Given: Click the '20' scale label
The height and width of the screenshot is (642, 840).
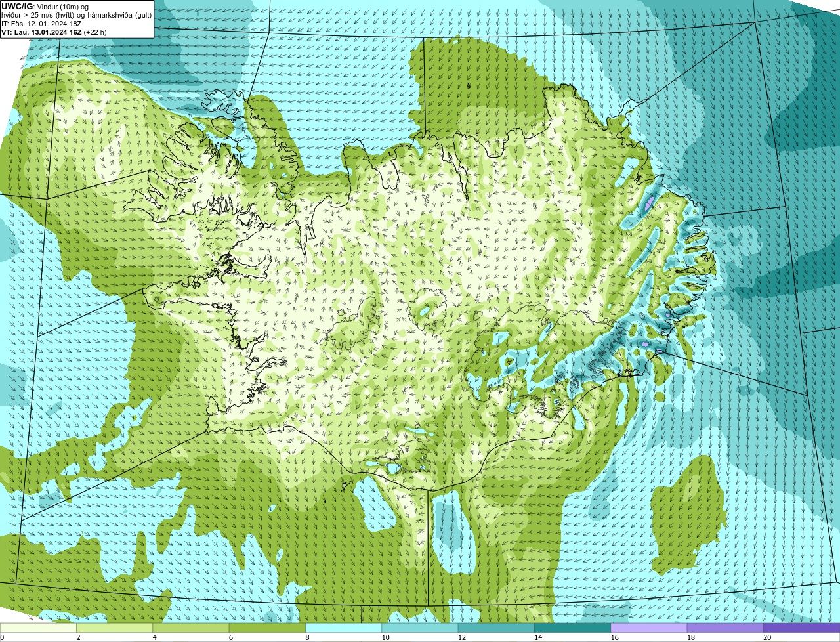Looking at the screenshot, I should 767,637.
